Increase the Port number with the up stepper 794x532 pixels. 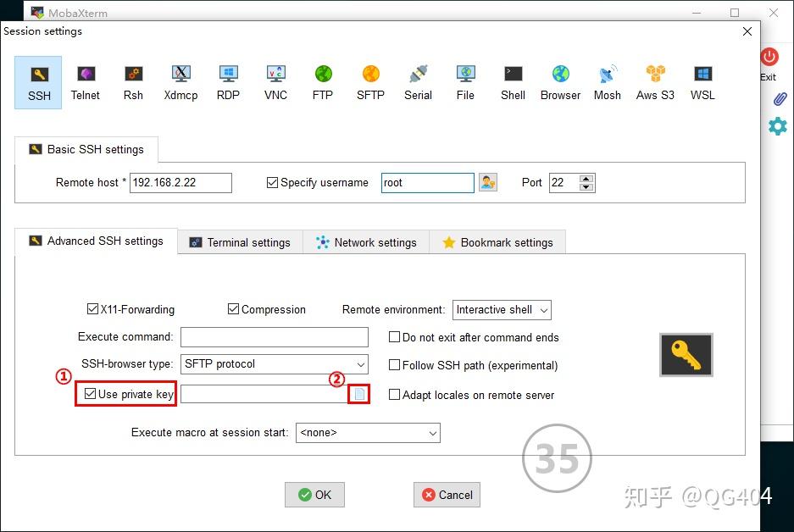coord(586,178)
